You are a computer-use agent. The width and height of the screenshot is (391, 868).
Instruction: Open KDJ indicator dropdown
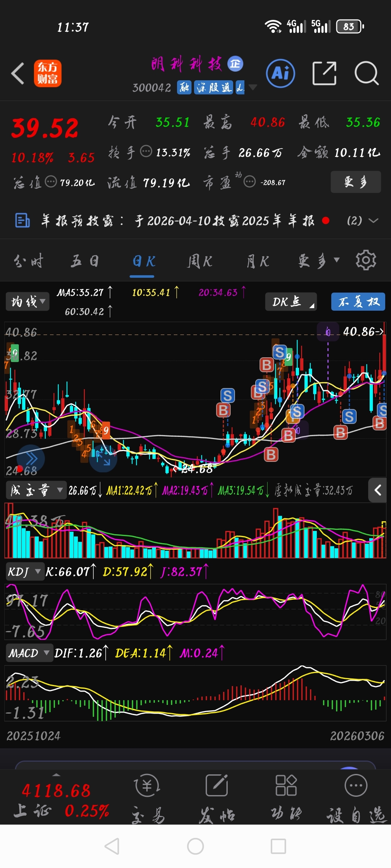pyautogui.click(x=25, y=571)
